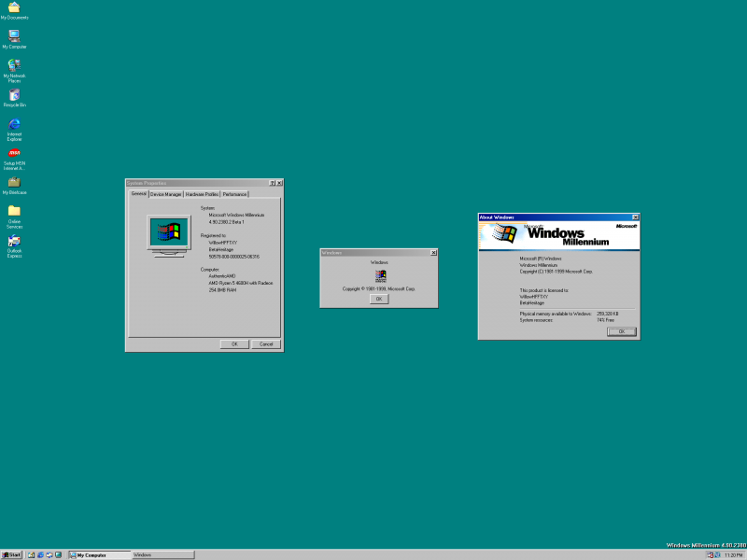Click the product ID starting with 50578 in System Properties
The width and height of the screenshot is (747, 560).
pyautogui.click(x=234, y=256)
